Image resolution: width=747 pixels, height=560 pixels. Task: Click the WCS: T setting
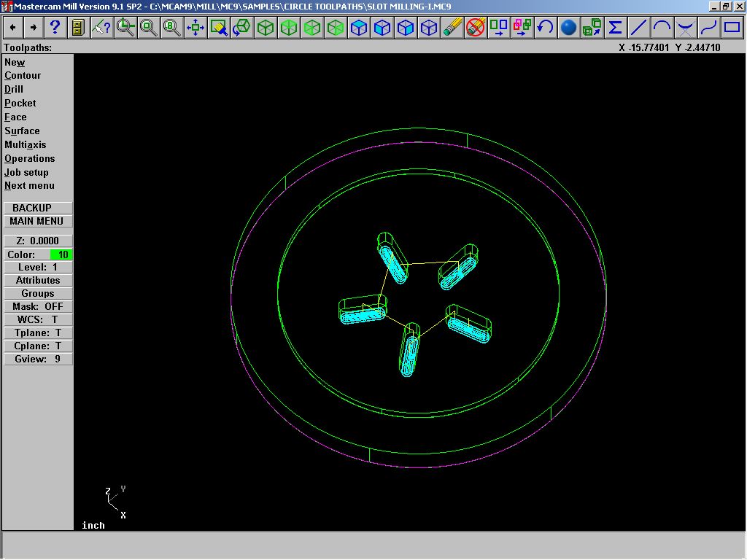point(38,320)
